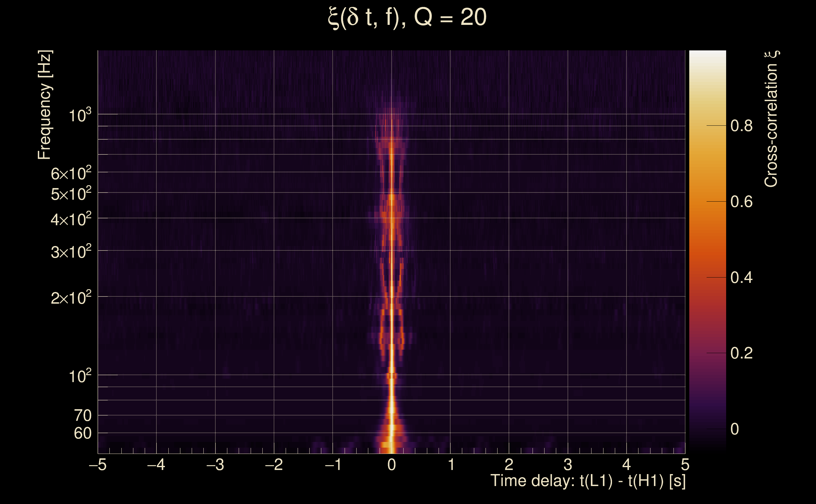The image size is (816, 504).
Task: Click the 3 time delay tick label
Action: [568, 465]
